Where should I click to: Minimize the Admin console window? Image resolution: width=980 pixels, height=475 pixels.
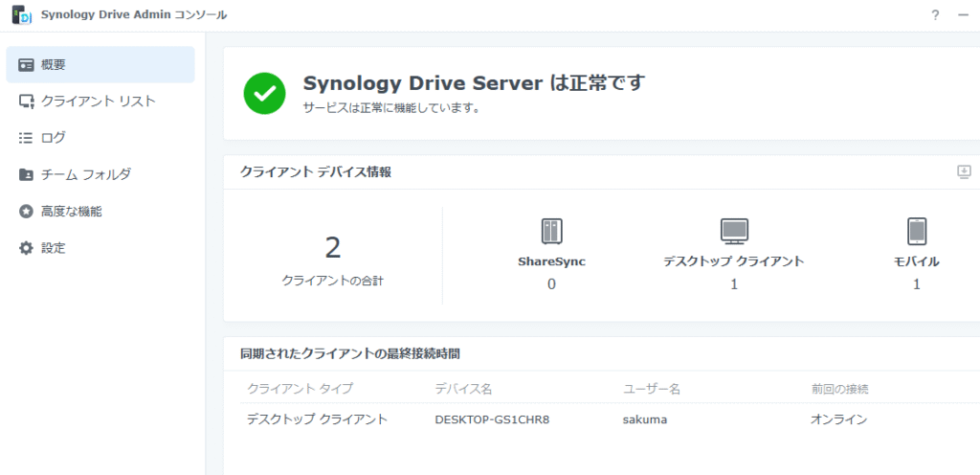963,15
